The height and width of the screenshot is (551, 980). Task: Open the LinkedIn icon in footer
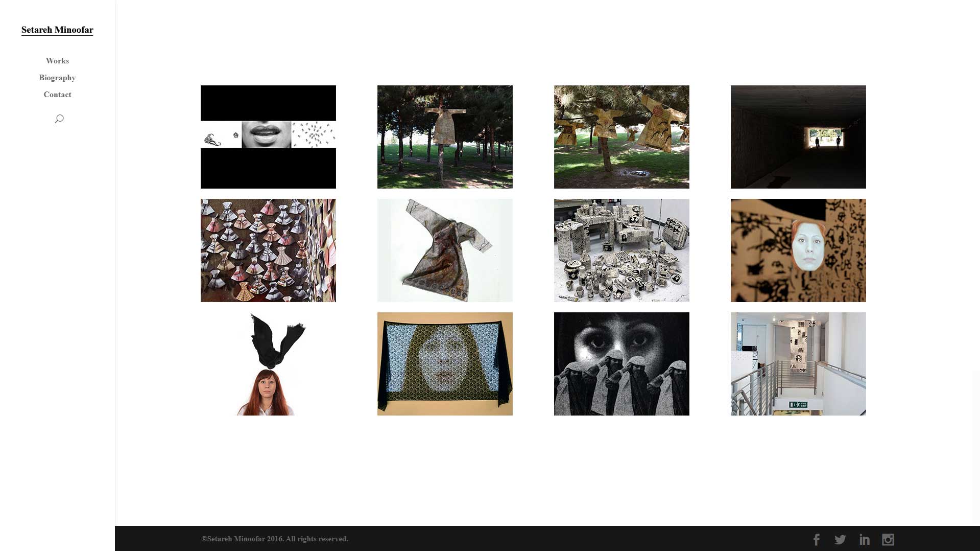pos(864,540)
